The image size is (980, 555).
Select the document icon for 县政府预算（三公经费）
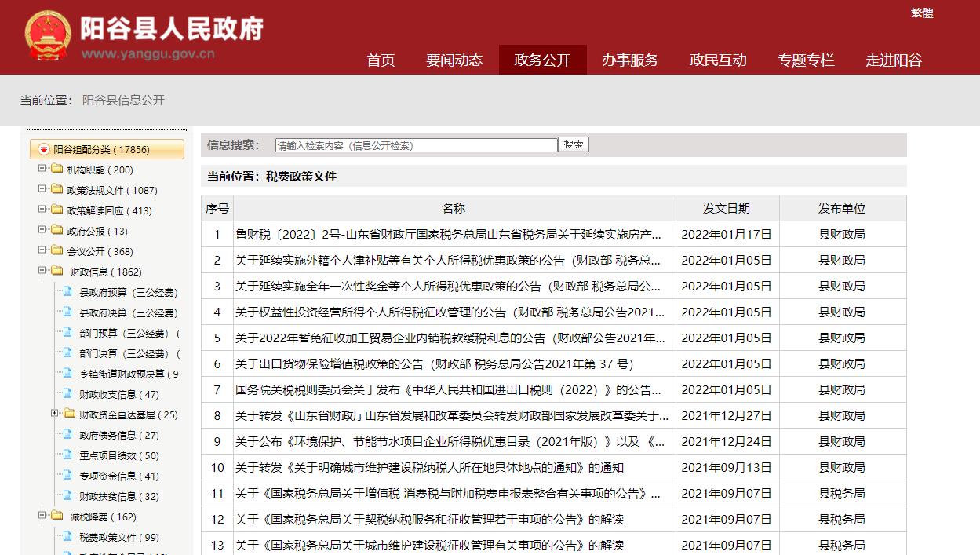pyautogui.click(x=67, y=291)
